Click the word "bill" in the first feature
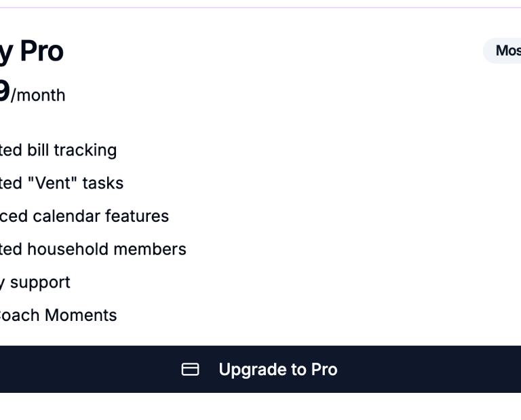Screen dimensions: 521x420 (x=38, y=150)
